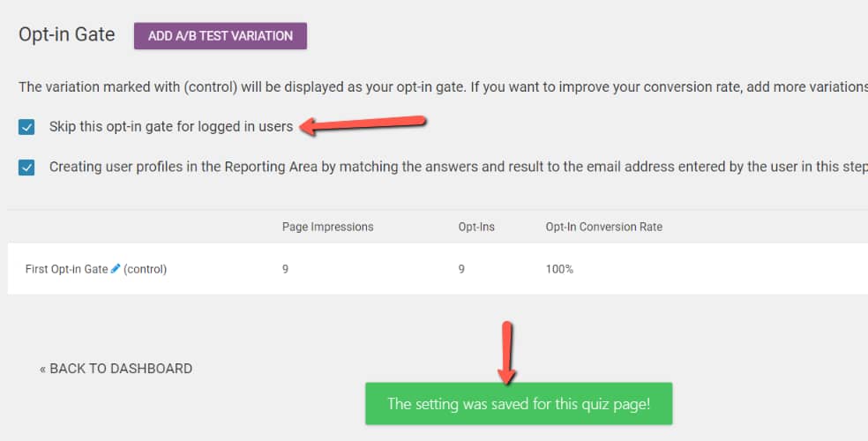Toggle the Creating user profiles checkbox
This screenshot has height=441, width=868.
click(26, 167)
